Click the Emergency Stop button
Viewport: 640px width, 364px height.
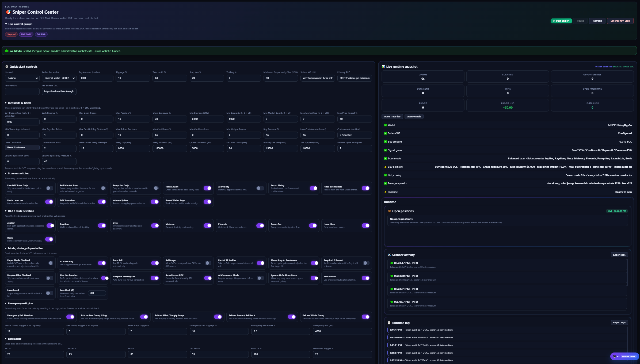[620, 21]
